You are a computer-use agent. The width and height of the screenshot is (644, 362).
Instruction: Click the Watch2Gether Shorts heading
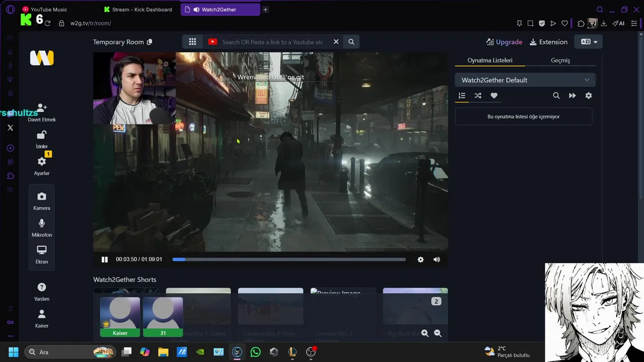[x=125, y=280]
